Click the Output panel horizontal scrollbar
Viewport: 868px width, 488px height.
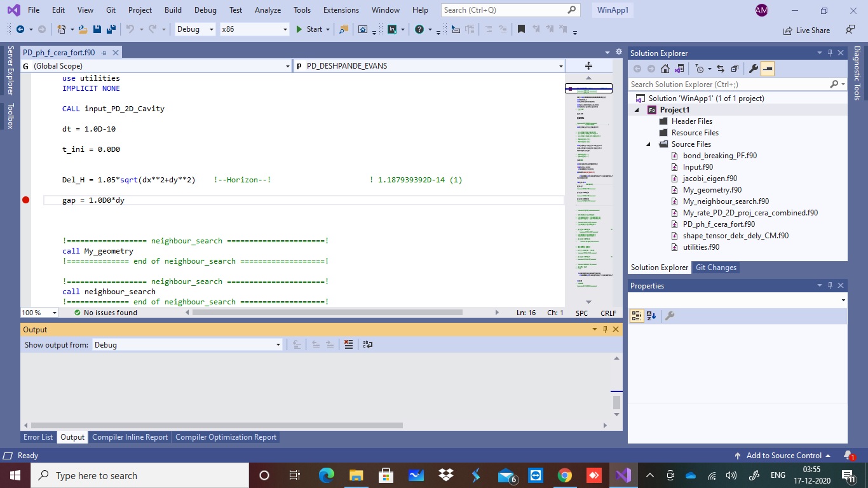click(217, 425)
